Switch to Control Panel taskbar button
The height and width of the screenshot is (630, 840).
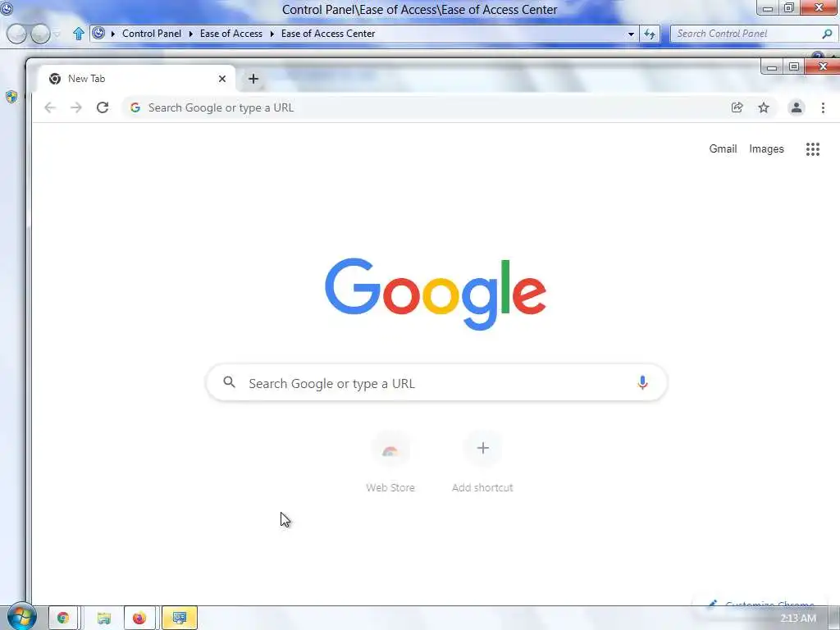pyautogui.click(x=180, y=619)
